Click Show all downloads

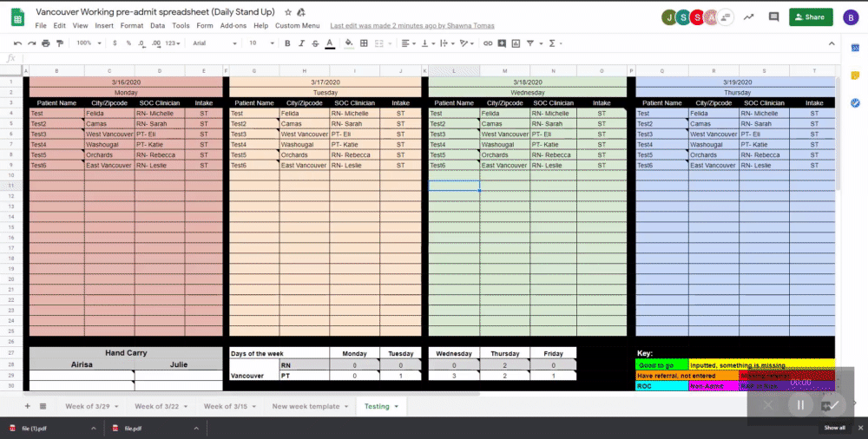point(835,428)
